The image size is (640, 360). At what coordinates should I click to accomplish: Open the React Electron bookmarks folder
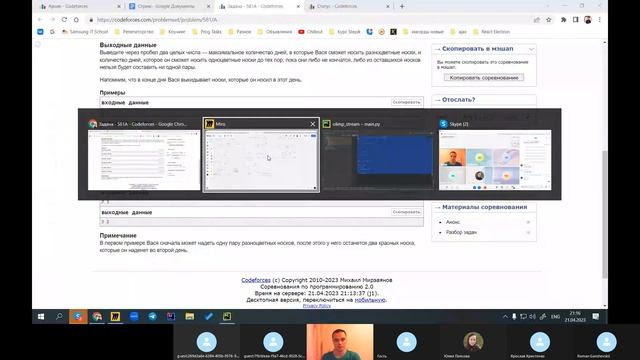(x=491, y=32)
